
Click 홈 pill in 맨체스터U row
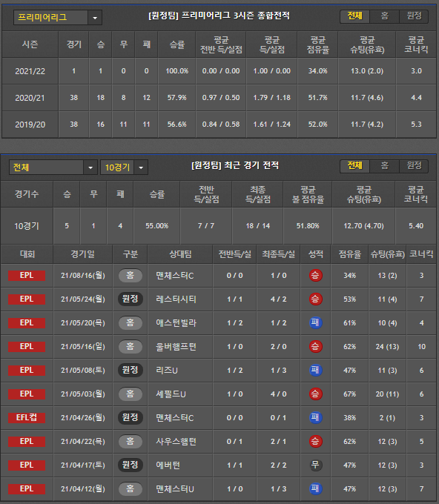tap(131, 488)
